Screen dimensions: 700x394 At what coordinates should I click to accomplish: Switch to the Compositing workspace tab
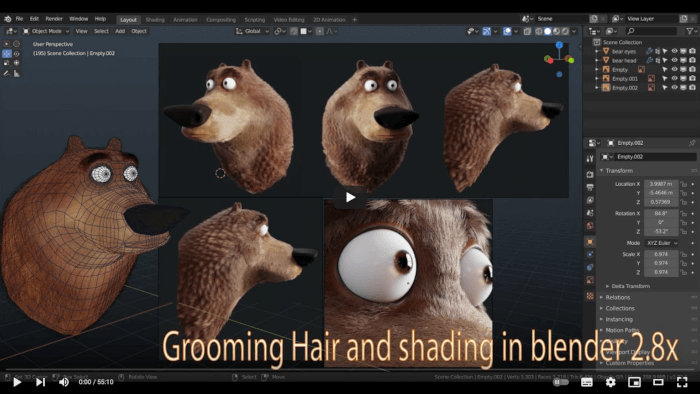[x=221, y=20]
